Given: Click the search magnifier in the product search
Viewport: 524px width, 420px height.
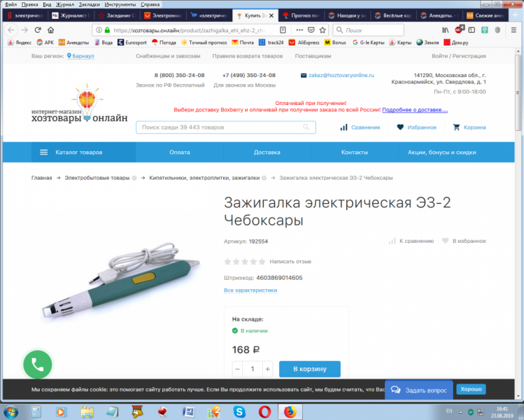Looking at the screenshot, I should [x=306, y=127].
